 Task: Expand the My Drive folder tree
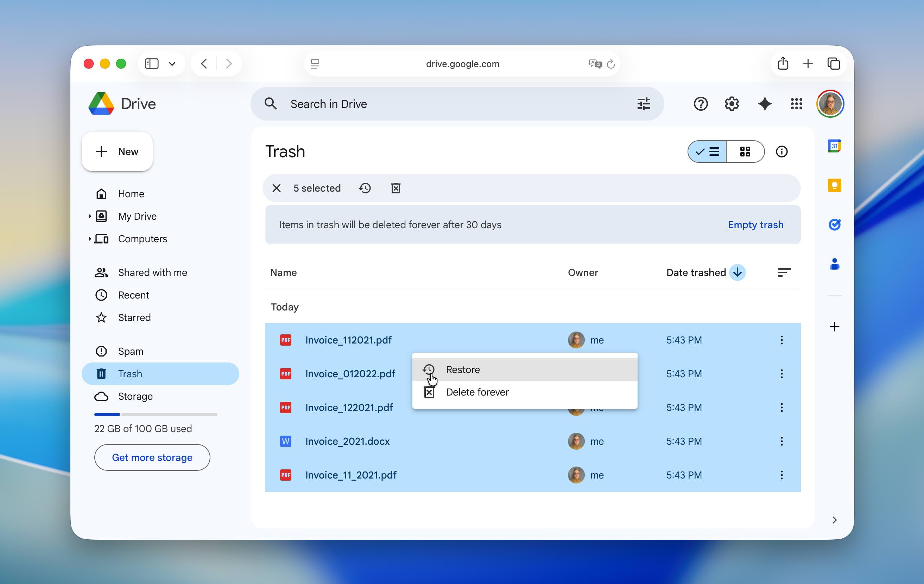click(90, 216)
